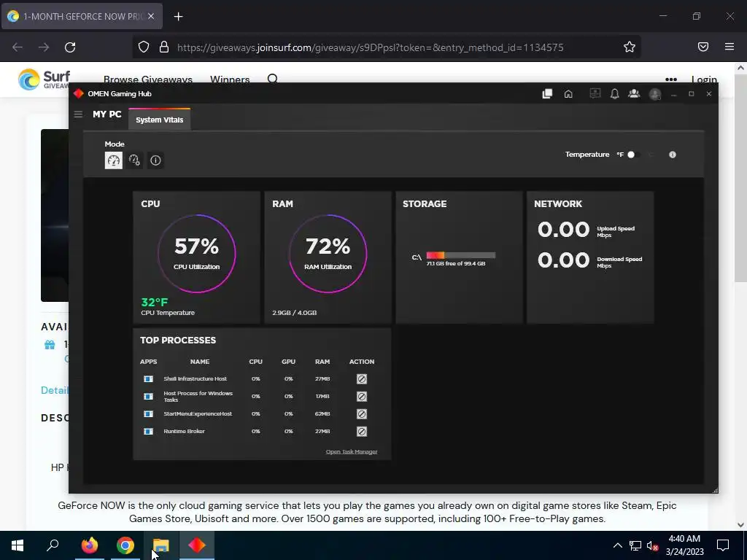Close the GeForce NOW tab
The image size is (747, 560).
pos(151,16)
